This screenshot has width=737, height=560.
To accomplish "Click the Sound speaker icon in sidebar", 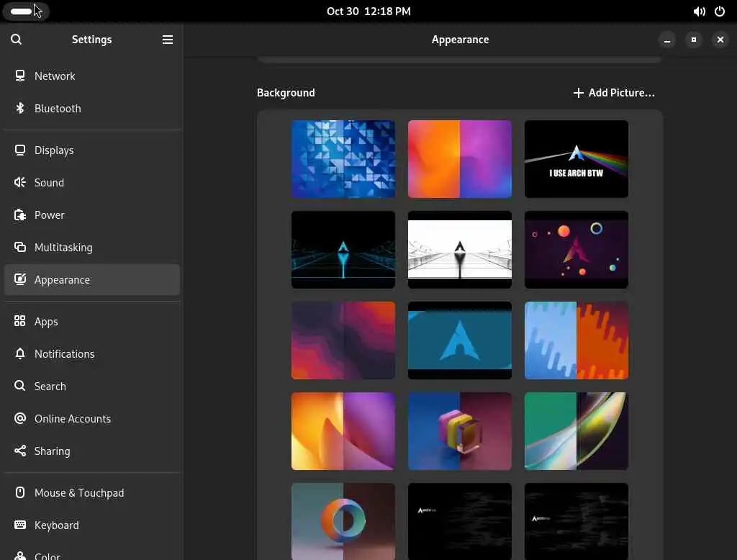I will click(19, 182).
